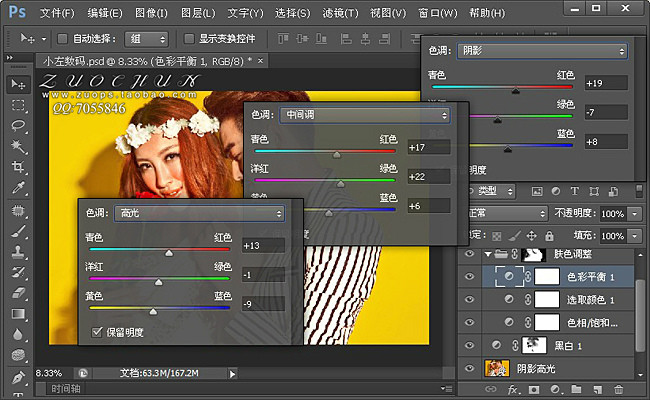Select the Pen tool

18,377
